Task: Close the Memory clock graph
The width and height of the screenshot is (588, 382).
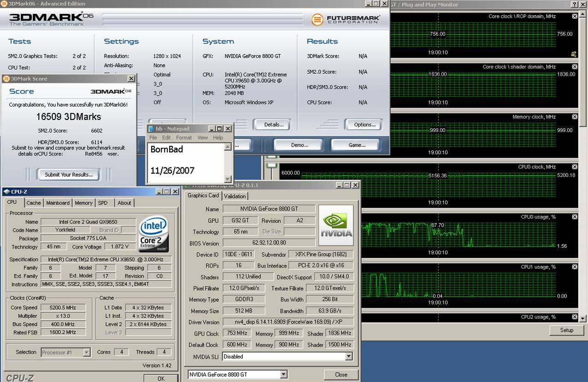Action: 575,117
